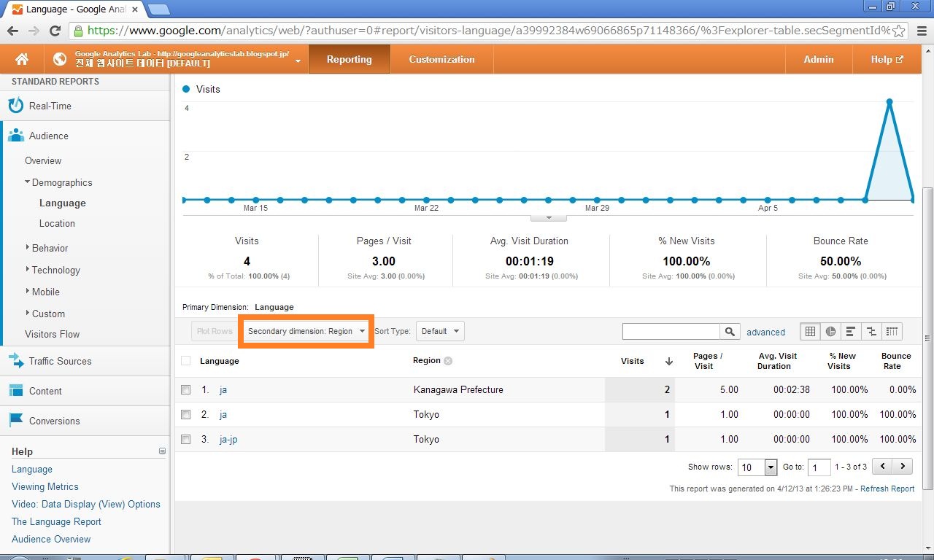Click the Conversions flag icon
The image size is (934, 560).
pyautogui.click(x=16, y=421)
